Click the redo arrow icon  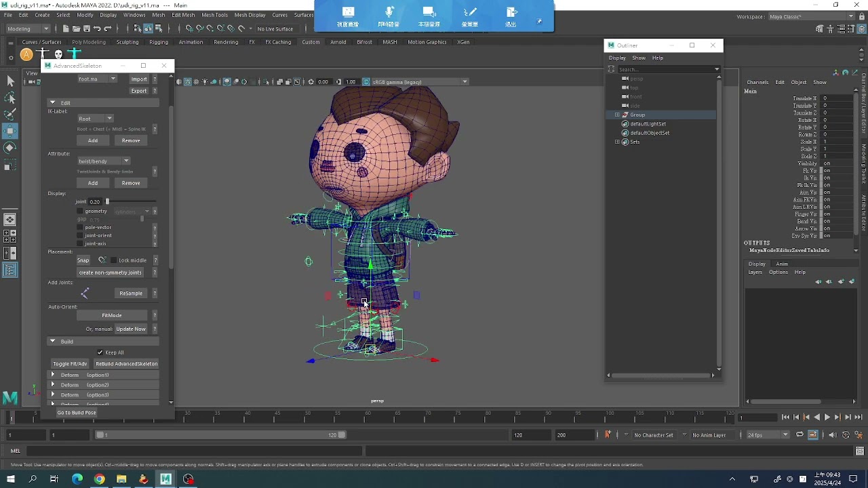click(x=107, y=28)
